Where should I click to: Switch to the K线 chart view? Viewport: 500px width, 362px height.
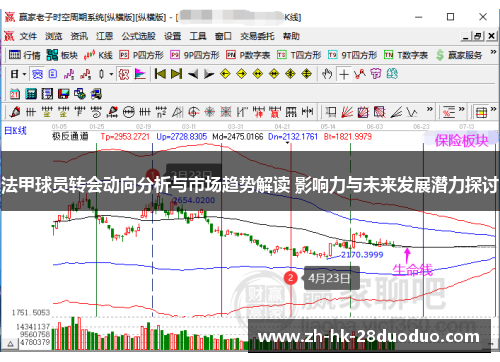pos(98,55)
